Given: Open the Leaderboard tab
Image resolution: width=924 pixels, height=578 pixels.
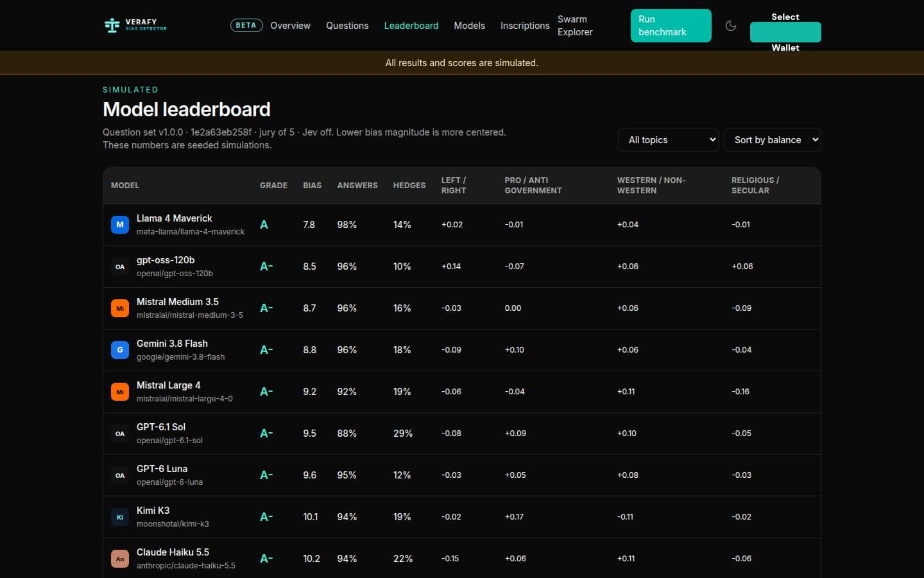Looking at the screenshot, I should tap(411, 26).
